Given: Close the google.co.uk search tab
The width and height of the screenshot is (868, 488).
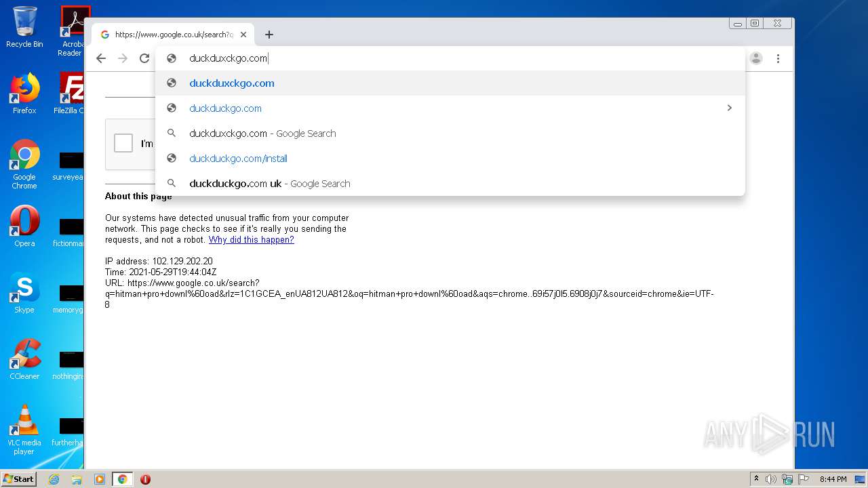Looking at the screenshot, I should click(243, 35).
